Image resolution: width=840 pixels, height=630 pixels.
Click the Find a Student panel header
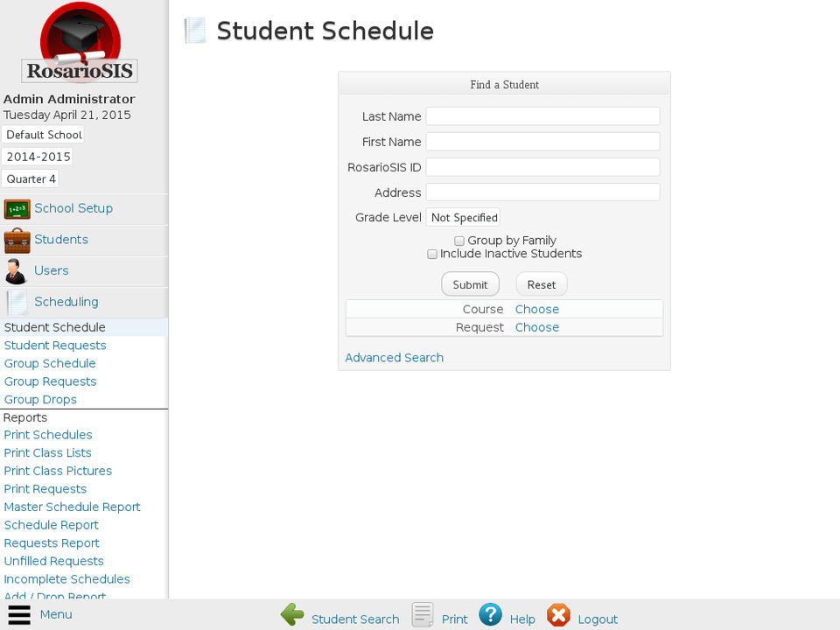click(504, 84)
